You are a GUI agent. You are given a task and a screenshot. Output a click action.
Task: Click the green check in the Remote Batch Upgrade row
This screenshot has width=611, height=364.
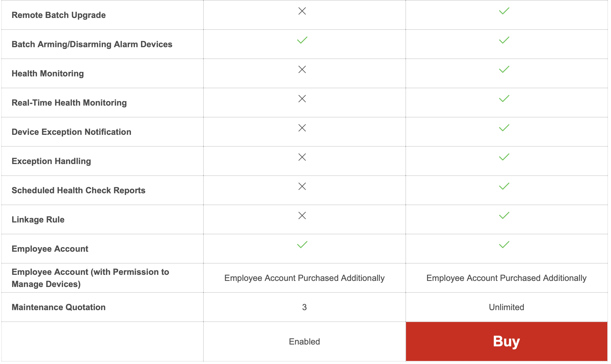pyautogui.click(x=504, y=11)
